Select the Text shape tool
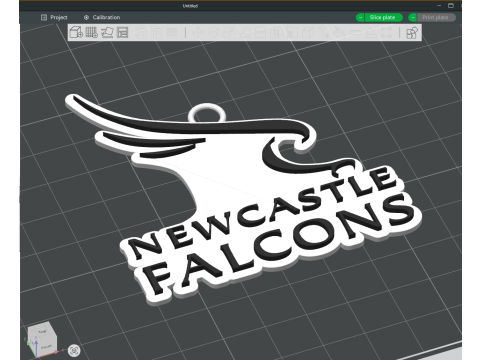This screenshot has width=480, height=360. [324, 32]
